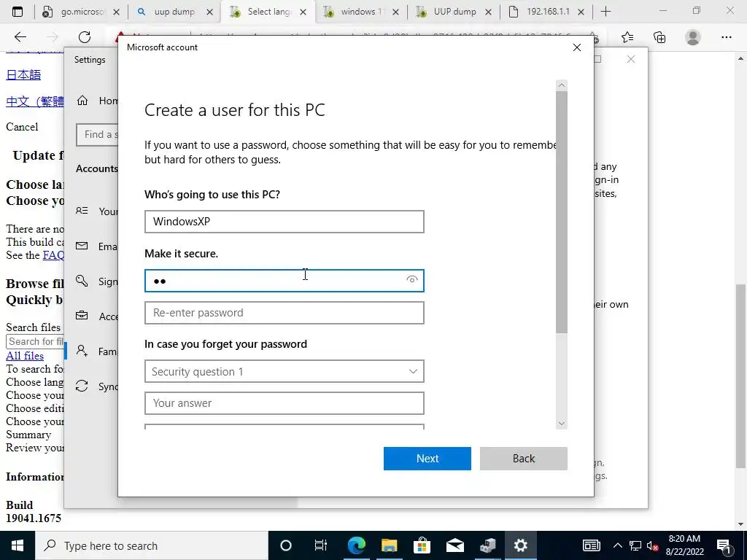Screen dimensions: 747x560
Task: Open Task View on taskbar
Action: pyautogui.click(x=321, y=545)
